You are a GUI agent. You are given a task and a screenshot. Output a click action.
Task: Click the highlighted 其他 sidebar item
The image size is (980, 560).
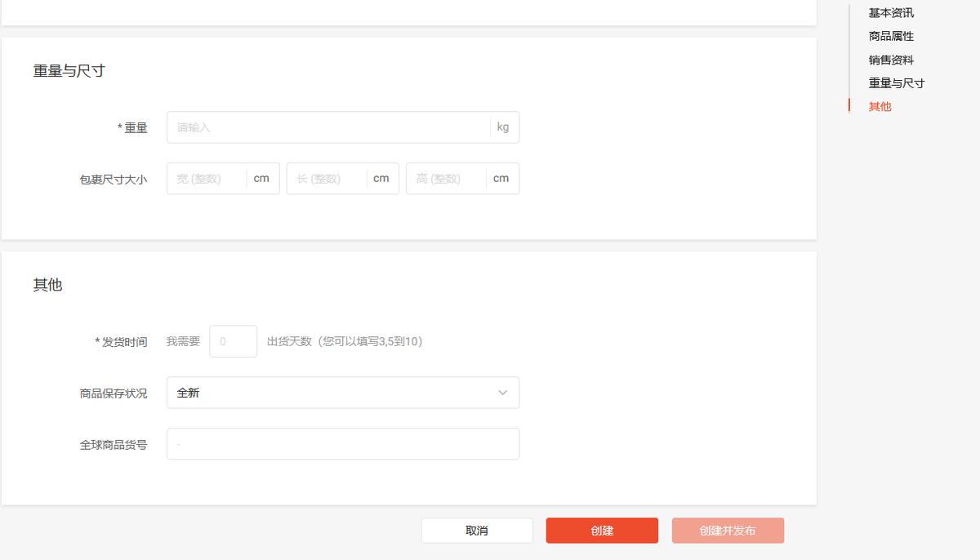point(880,106)
